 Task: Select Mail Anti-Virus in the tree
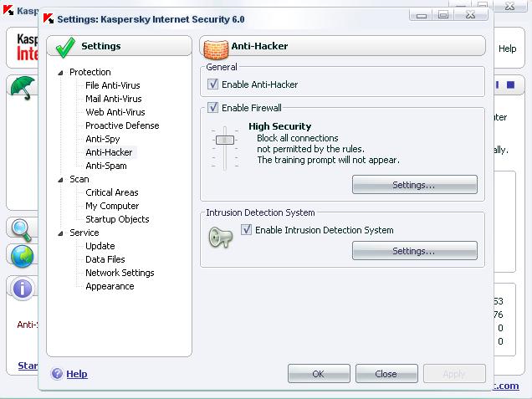coord(114,99)
